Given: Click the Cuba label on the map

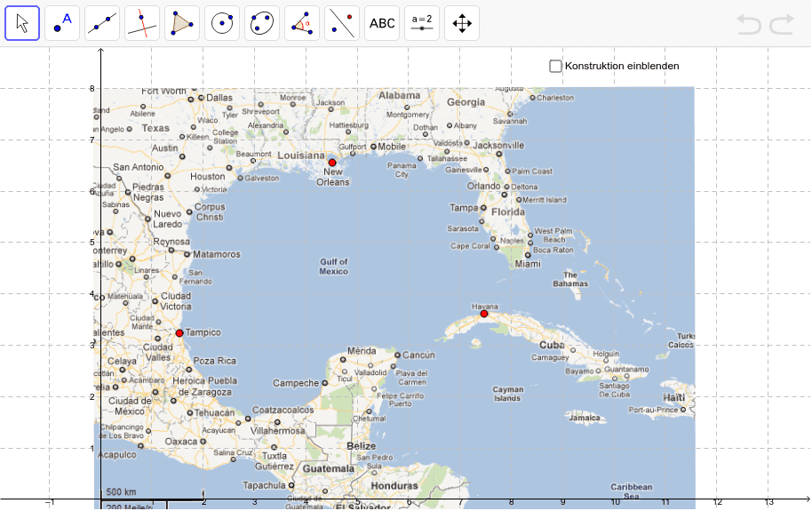Looking at the screenshot, I should coord(552,345).
